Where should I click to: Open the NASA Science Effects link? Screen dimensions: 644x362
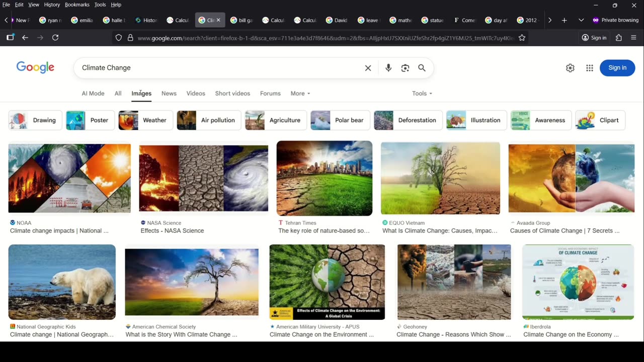click(x=172, y=231)
